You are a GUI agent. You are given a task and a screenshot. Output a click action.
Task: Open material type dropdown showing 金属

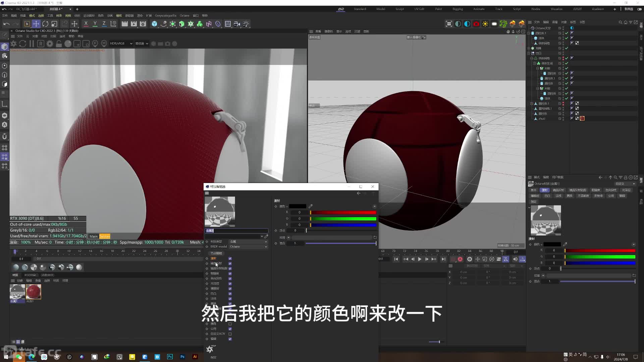(x=248, y=241)
